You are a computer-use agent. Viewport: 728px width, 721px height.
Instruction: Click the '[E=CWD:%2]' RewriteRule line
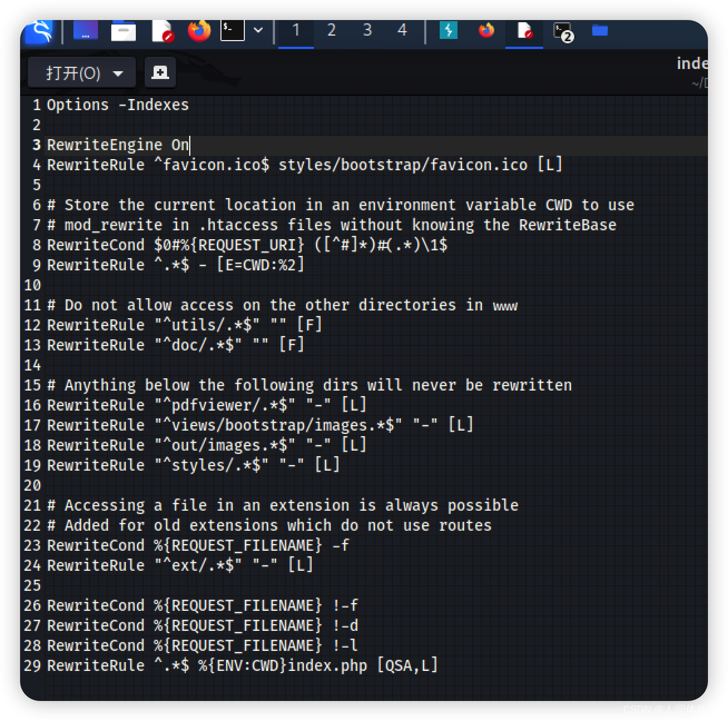(x=175, y=265)
